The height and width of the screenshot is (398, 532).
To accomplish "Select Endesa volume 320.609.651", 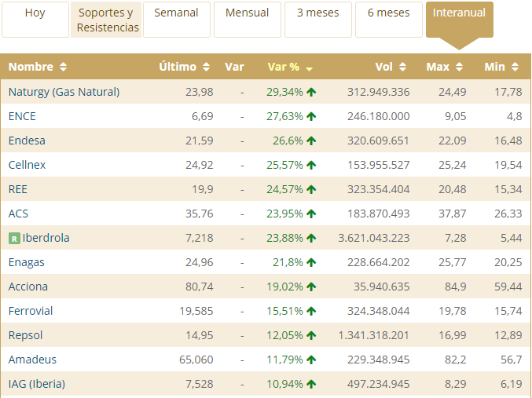I will click(x=378, y=141).
